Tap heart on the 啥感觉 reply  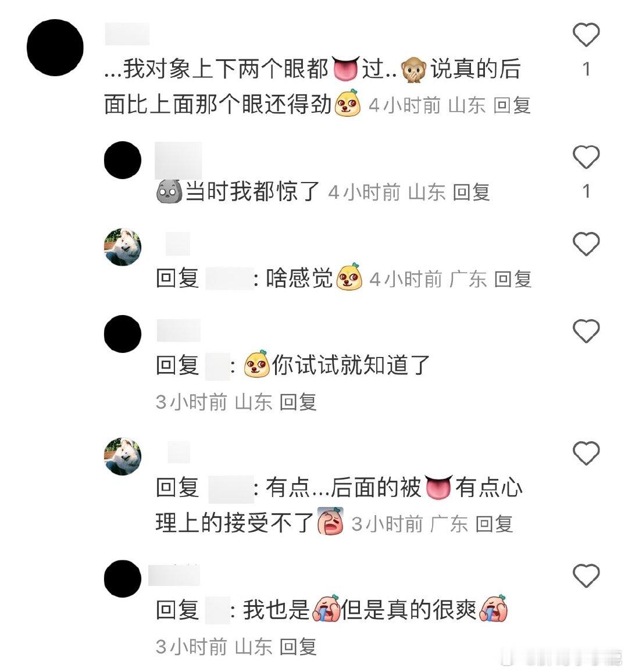click(x=586, y=244)
